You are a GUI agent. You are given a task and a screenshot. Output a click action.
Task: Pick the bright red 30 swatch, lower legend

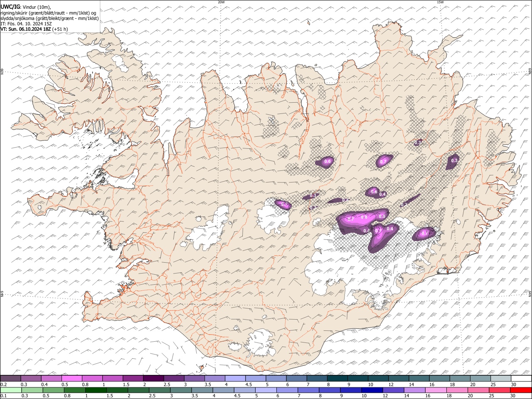coord(521,390)
